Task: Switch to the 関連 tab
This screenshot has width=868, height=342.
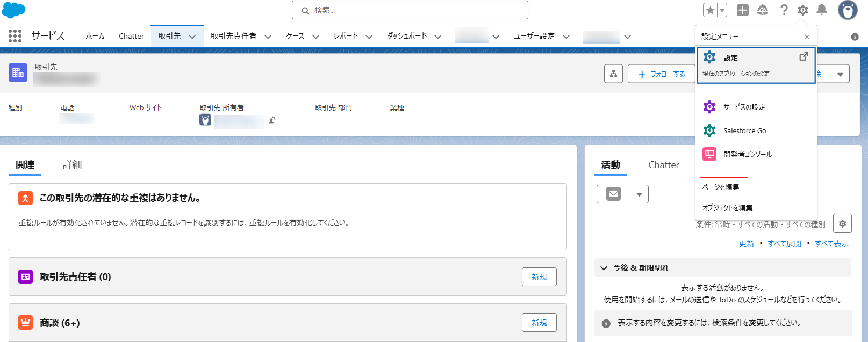Action: click(x=25, y=165)
